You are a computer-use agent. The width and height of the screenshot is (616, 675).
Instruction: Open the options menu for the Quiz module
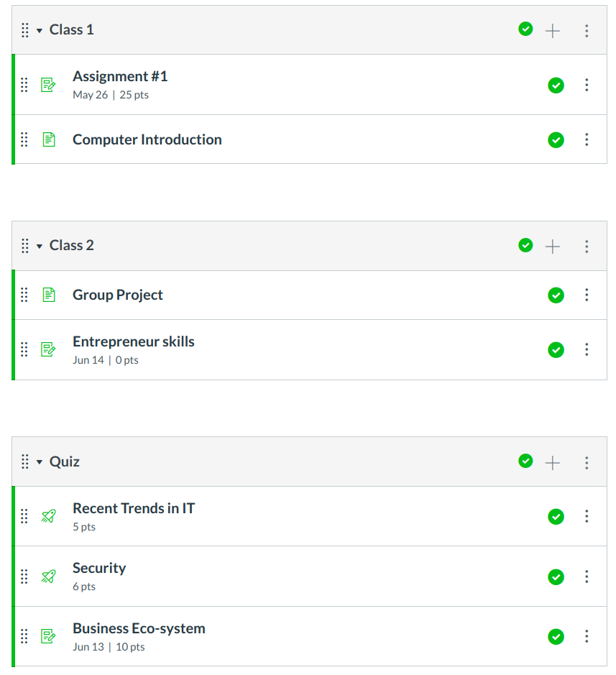pyautogui.click(x=587, y=462)
